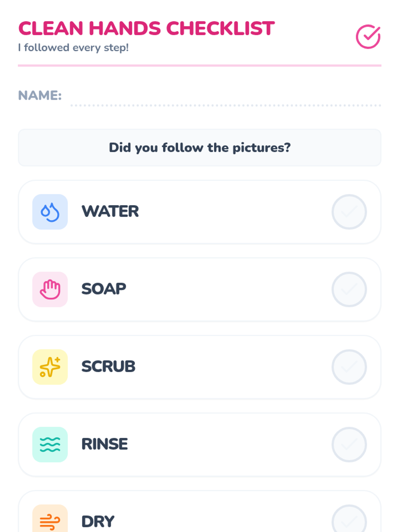399x532 pixels.
Task: Check off the SOAP step
Action: click(349, 289)
